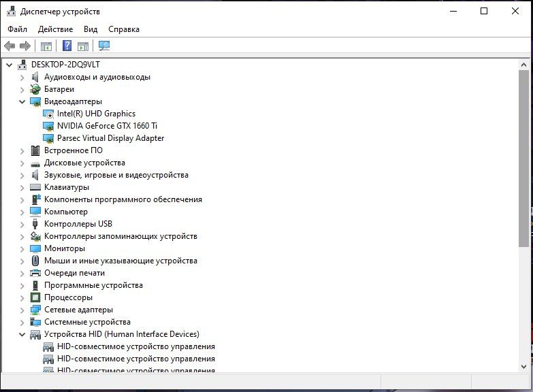Click the Forward arrow toolbar icon

coord(25,46)
